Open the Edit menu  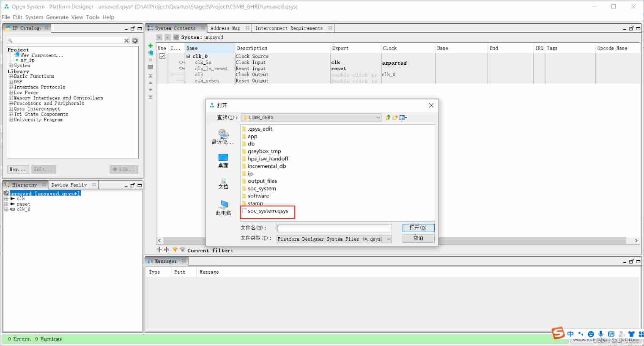(x=17, y=17)
